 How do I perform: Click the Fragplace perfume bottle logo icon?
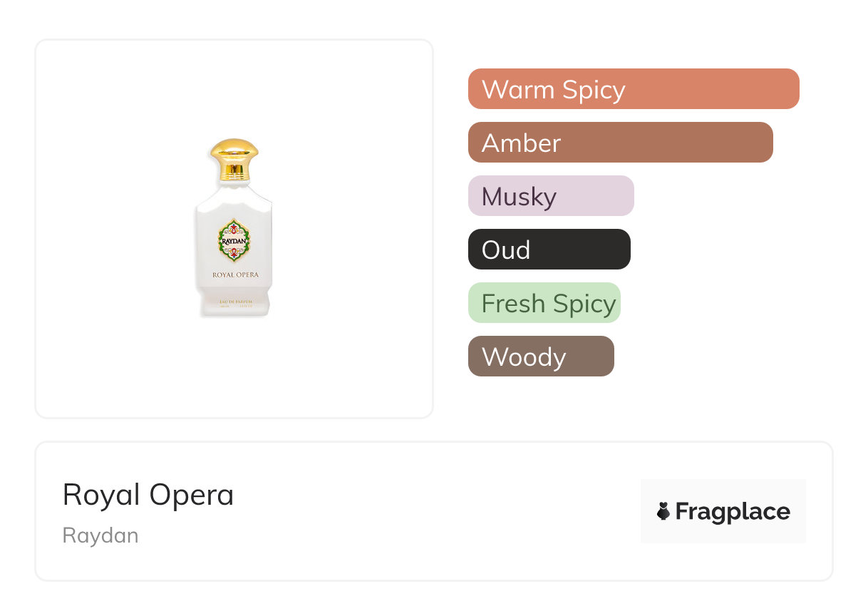tap(663, 511)
